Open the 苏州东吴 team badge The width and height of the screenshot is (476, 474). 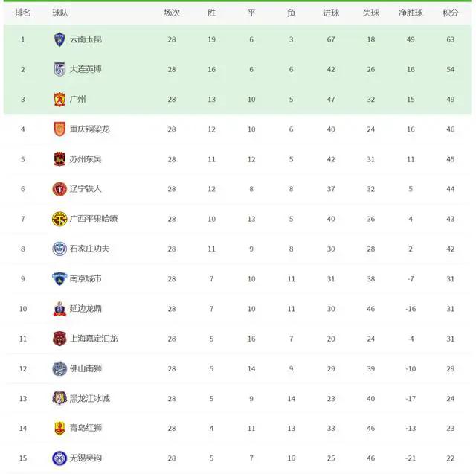click(x=59, y=159)
